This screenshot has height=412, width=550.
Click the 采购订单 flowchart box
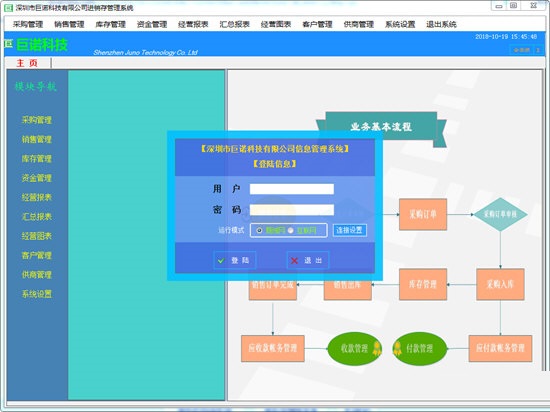[x=423, y=214]
